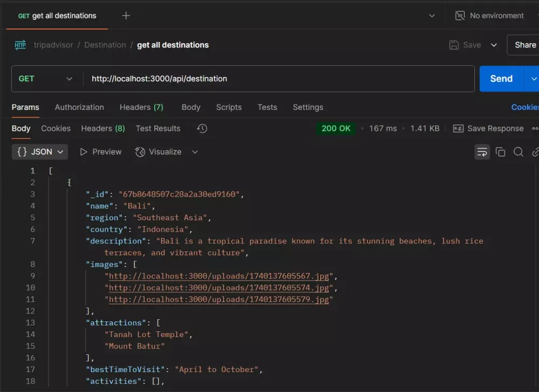
Task: Click the Share button
Action: pos(524,45)
